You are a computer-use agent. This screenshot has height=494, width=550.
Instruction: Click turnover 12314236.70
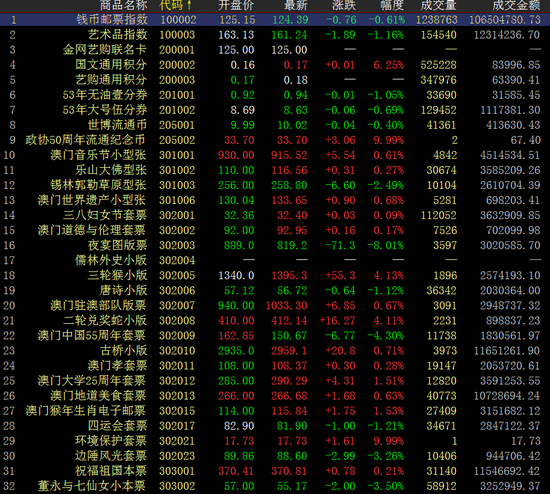point(507,35)
